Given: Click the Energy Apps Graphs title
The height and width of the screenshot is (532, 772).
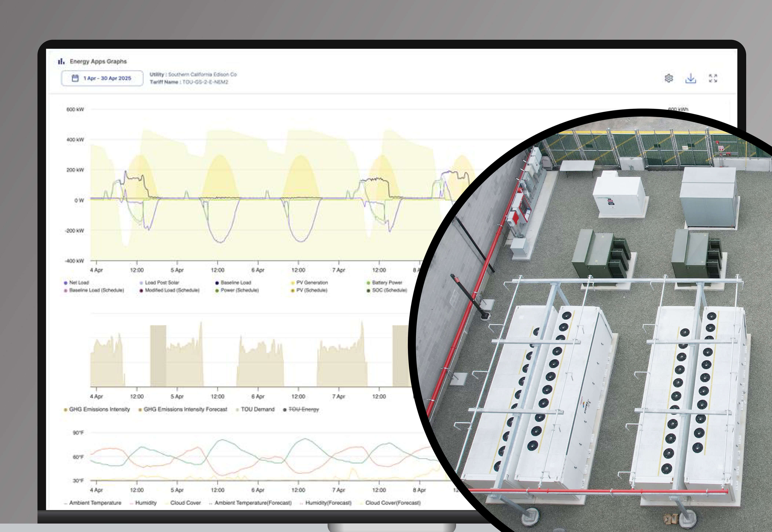Looking at the screenshot, I should click(98, 61).
